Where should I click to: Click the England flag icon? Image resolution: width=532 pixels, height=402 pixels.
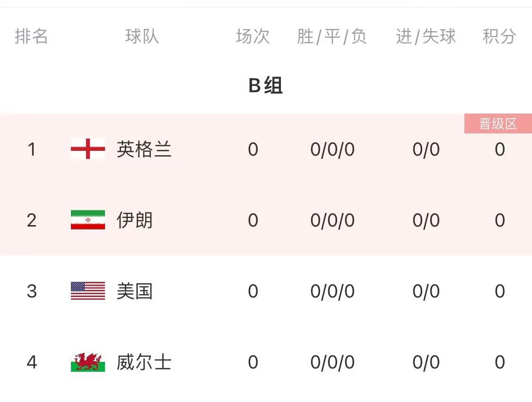pos(88,149)
